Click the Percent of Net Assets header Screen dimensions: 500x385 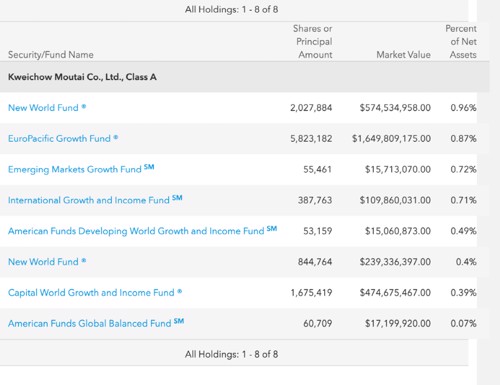click(x=461, y=42)
